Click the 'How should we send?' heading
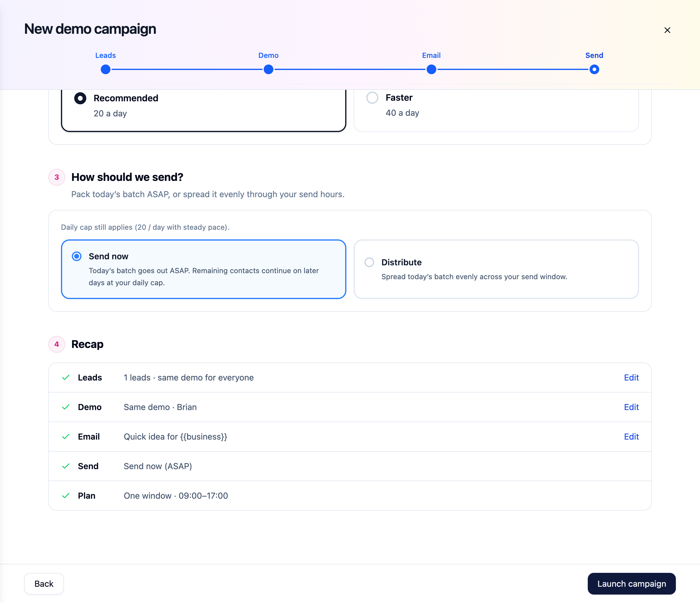 [127, 177]
